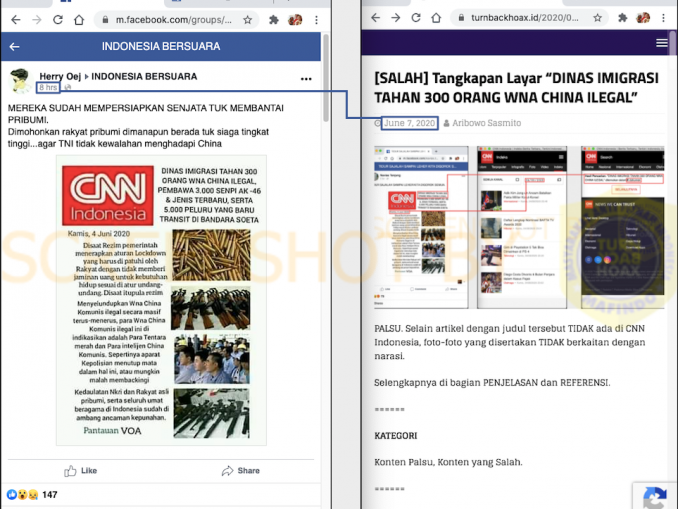Image resolution: width=678 pixels, height=509 pixels.
Task: Open the [SALAH] Tangkapan Layar article title
Action: click(517, 88)
